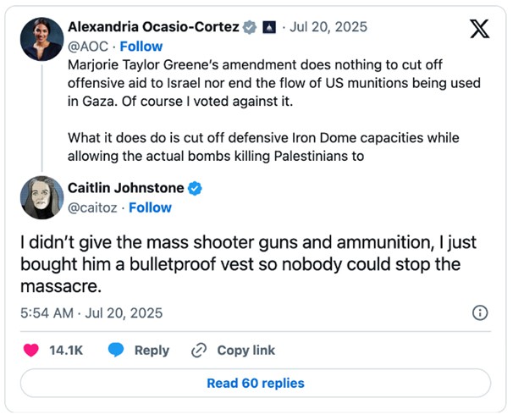Click the 5:54 AM Jul 20, 2025 timestamp
The height and width of the screenshot is (420, 513).
(91, 313)
